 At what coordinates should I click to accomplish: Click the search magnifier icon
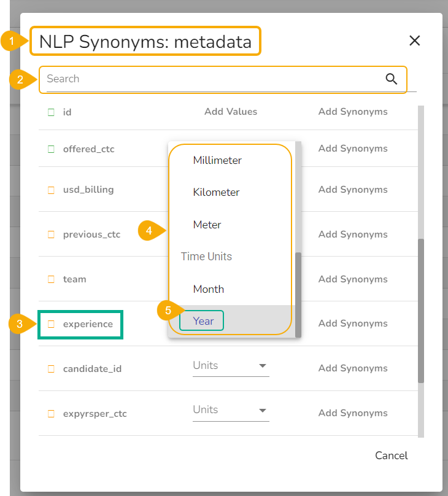pyautogui.click(x=391, y=79)
